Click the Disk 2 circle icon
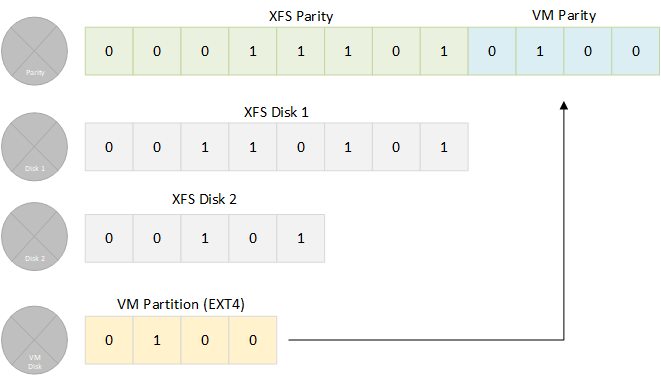 [x=35, y=236]
